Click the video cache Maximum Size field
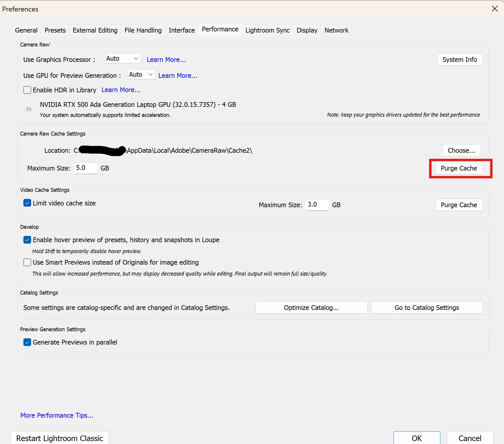The image size is (504, 444). [317, 205]
